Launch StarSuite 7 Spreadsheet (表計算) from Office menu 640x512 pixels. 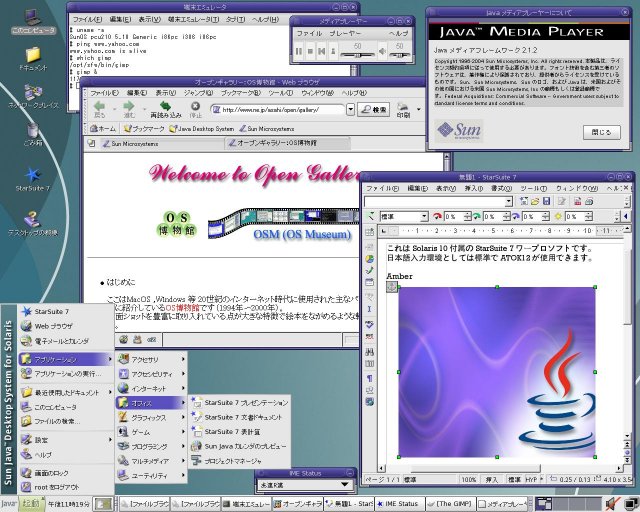(x=240, y=432)
